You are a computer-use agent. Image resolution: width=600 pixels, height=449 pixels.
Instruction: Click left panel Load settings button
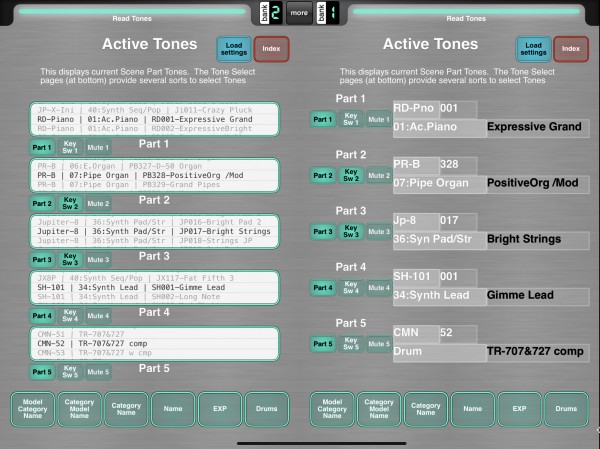[x=234, y=49]
